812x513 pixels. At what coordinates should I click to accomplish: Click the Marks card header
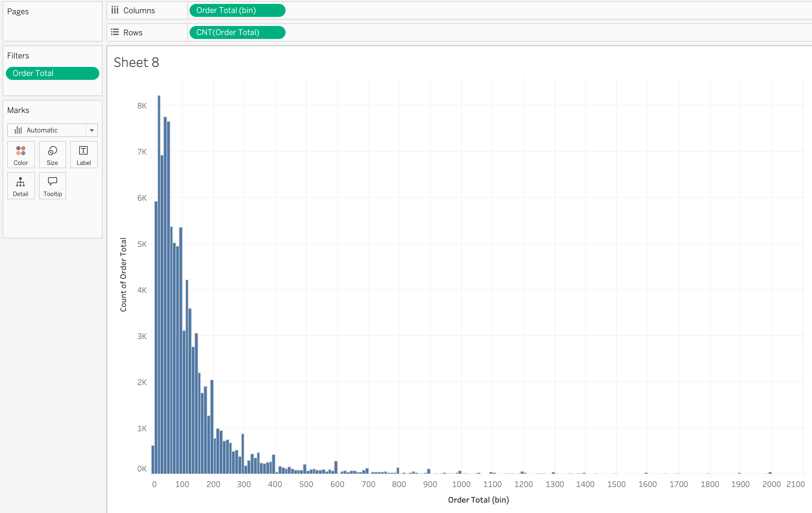coord(18,110)
